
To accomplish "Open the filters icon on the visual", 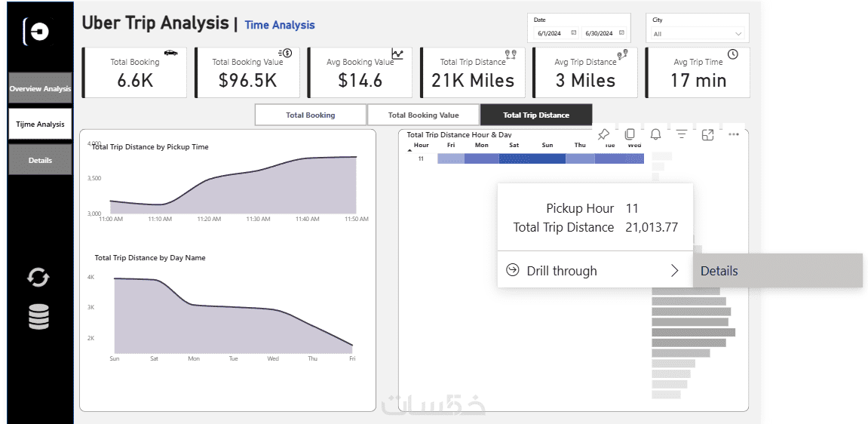I will [682, 134].
